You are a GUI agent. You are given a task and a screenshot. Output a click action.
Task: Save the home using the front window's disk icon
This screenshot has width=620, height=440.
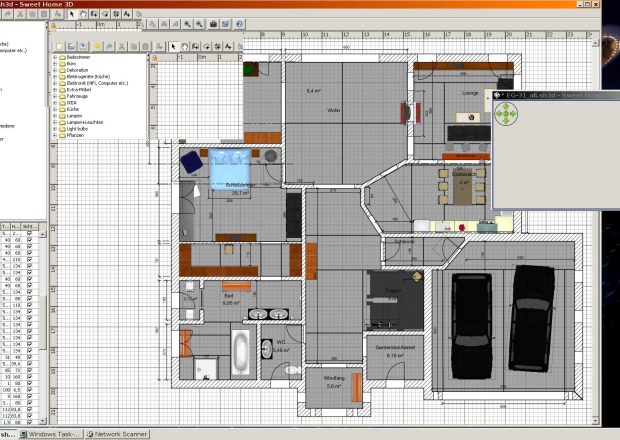coord(83,47)
